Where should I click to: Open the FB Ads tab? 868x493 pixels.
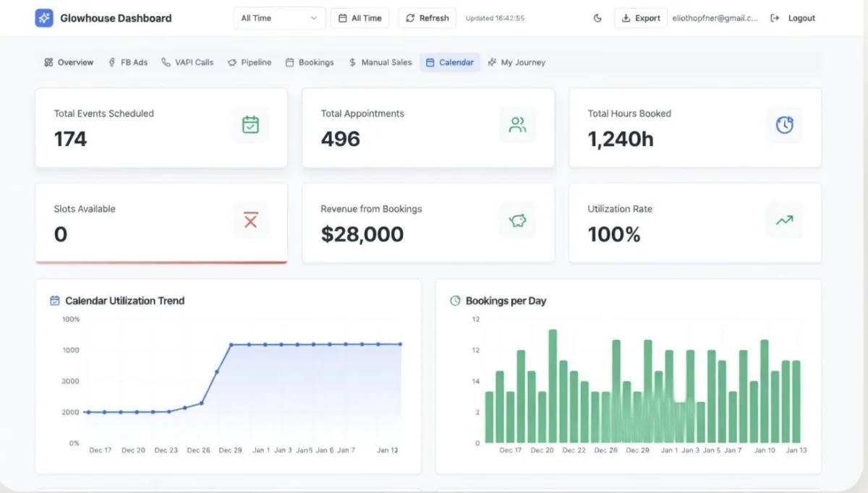pyautogui.click(x=128, y=62)
